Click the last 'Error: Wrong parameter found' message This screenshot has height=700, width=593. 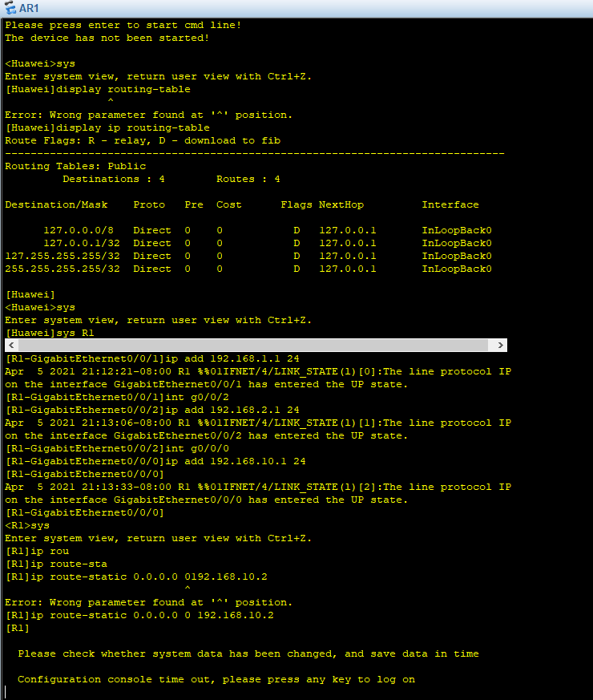point(148,603)
